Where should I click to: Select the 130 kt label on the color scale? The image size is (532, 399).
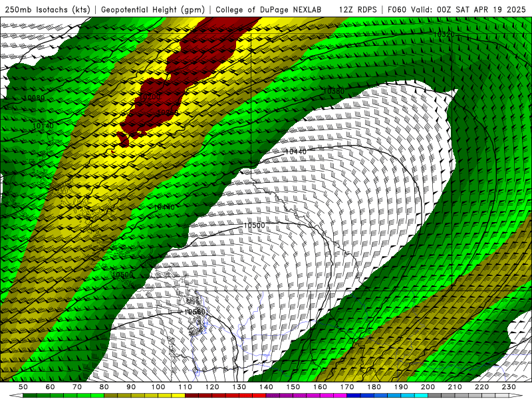[239, 387]
